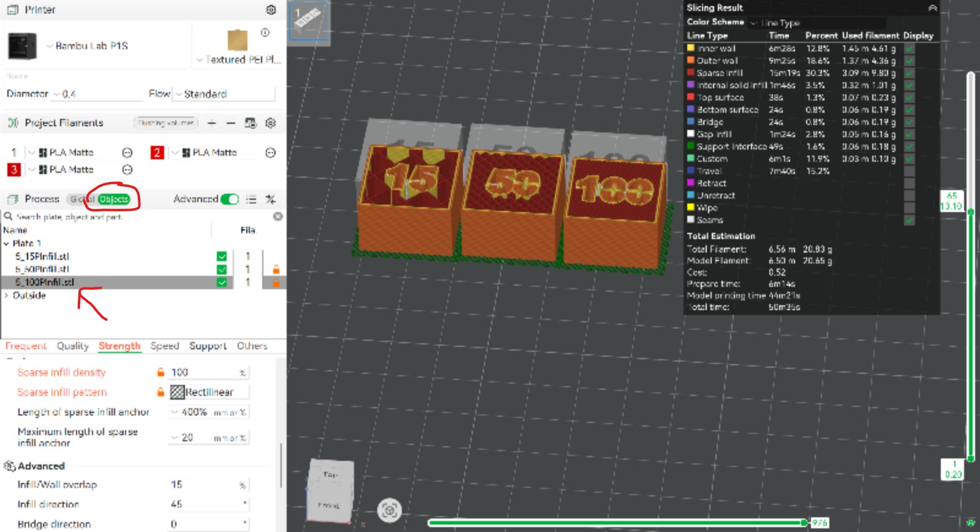The image size is (980, 532).
Task: Open printer settings gear icon
Action: tap(271, 10)
